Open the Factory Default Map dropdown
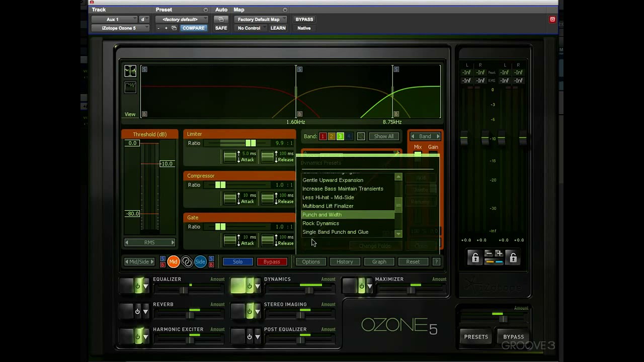 (x=260, y=20)
